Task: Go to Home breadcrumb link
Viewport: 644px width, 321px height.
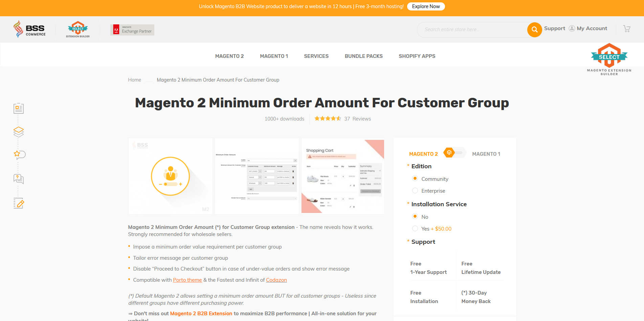Action: (135, 80)
